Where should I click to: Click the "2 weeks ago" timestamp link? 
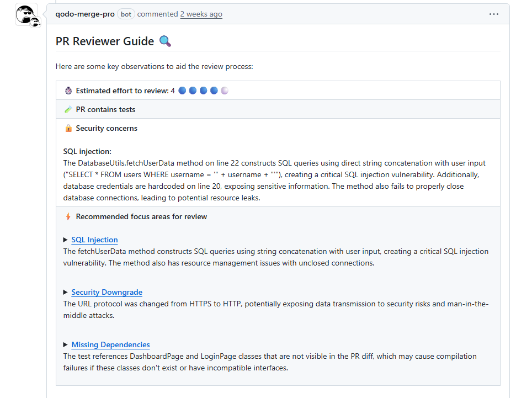point(201,14)
